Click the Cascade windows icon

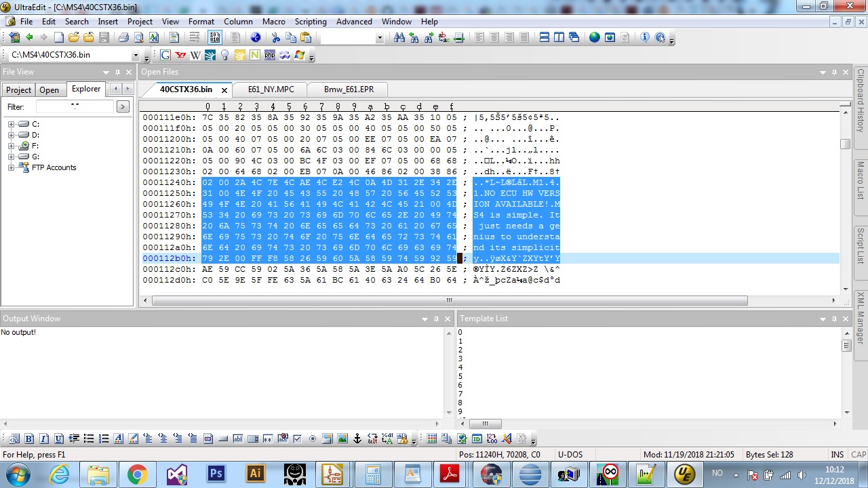coord(574,37)
